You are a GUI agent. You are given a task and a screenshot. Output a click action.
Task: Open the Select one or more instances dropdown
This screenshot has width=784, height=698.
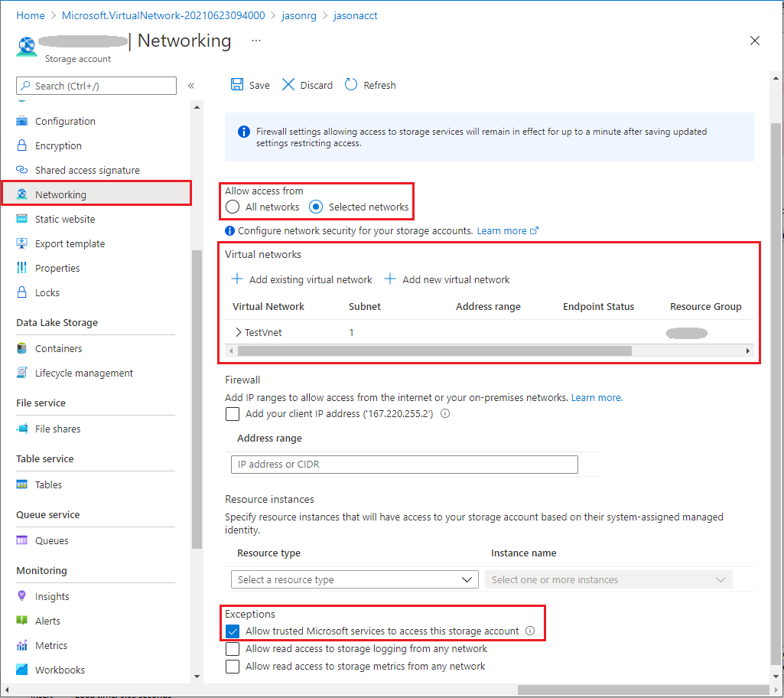tap(609, 579)
